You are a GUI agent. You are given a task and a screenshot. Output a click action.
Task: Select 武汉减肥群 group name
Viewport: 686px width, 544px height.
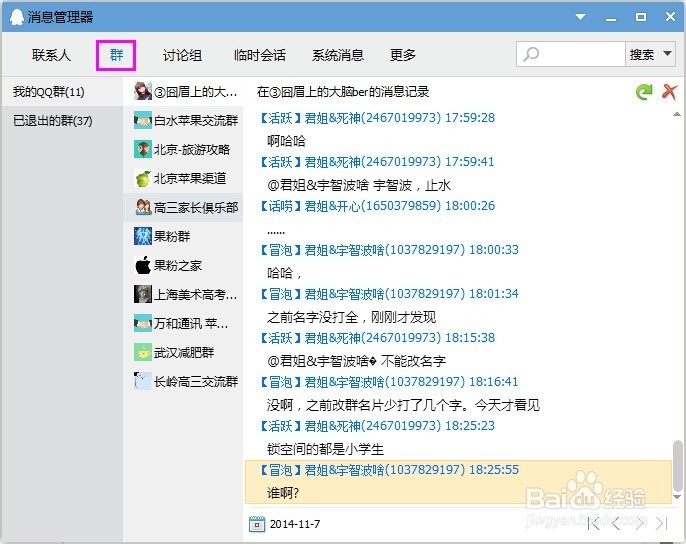(184, 353)
